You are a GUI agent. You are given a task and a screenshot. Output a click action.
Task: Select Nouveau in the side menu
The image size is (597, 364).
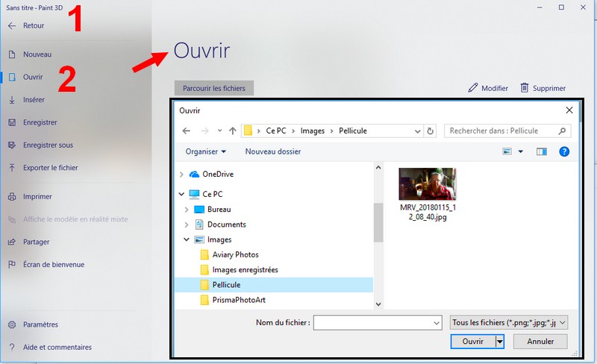point(37,54)
